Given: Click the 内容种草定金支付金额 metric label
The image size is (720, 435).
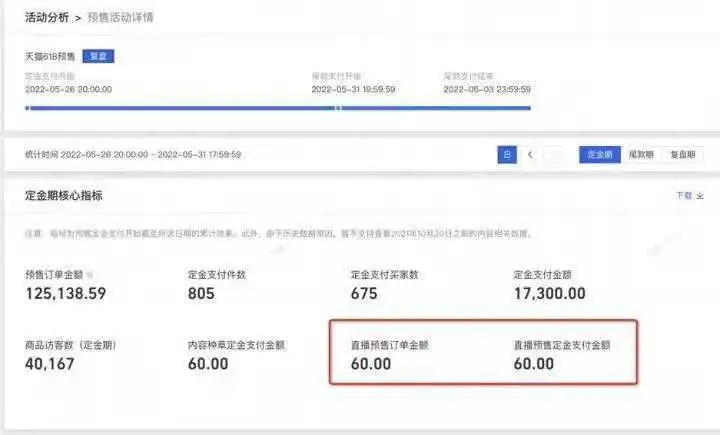Looking at the screenshot, I should point(236,345).
